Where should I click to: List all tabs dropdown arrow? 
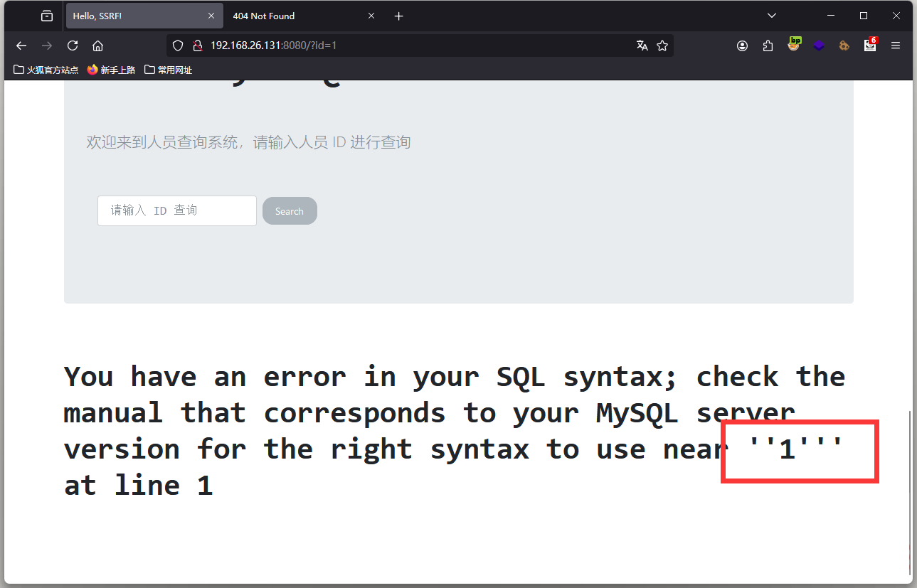pos(772,16)
